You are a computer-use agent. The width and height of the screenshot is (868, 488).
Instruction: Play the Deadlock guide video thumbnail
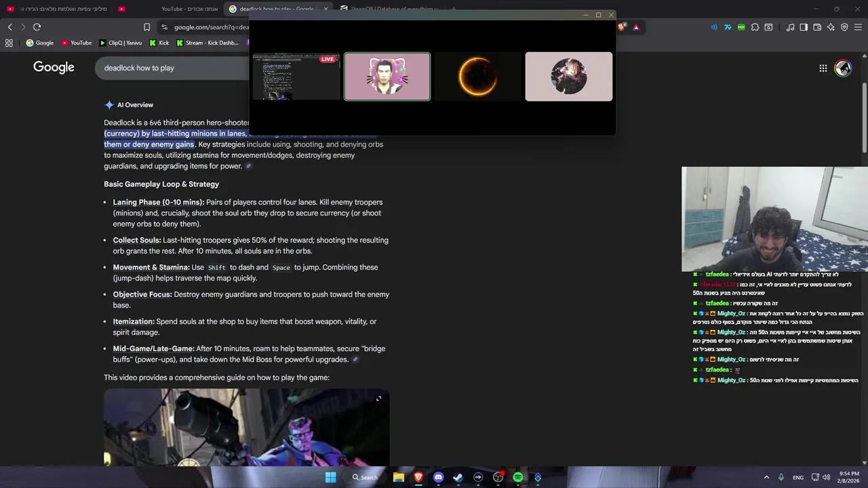(x=246, y=427)
